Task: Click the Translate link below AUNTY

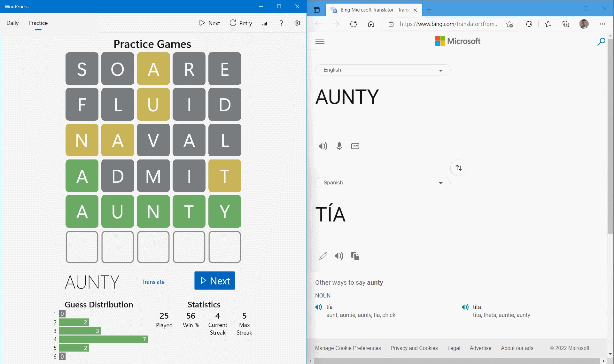Action: (153, 282)
